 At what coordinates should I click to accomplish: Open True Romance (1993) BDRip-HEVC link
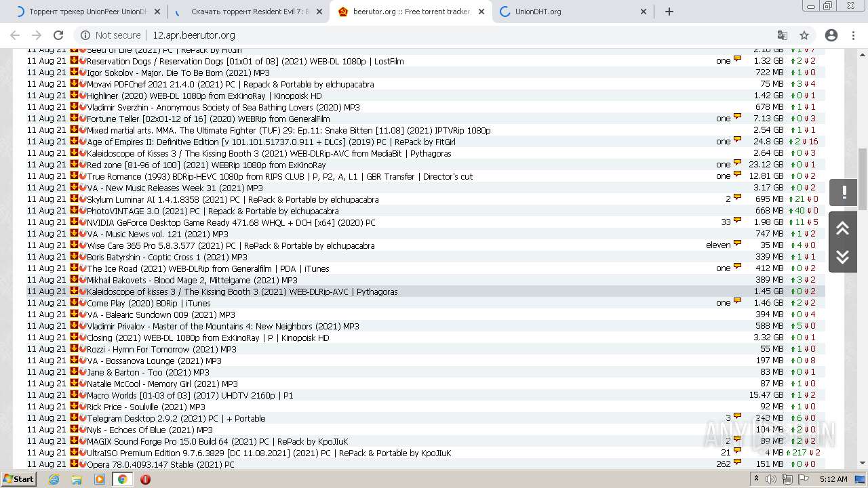[x=279, y=176]
